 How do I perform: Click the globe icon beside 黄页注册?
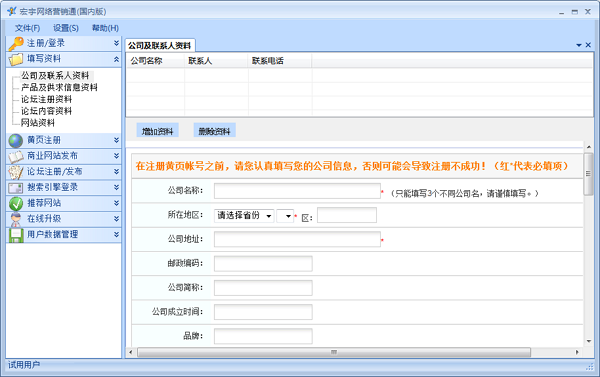coord(16,140)
